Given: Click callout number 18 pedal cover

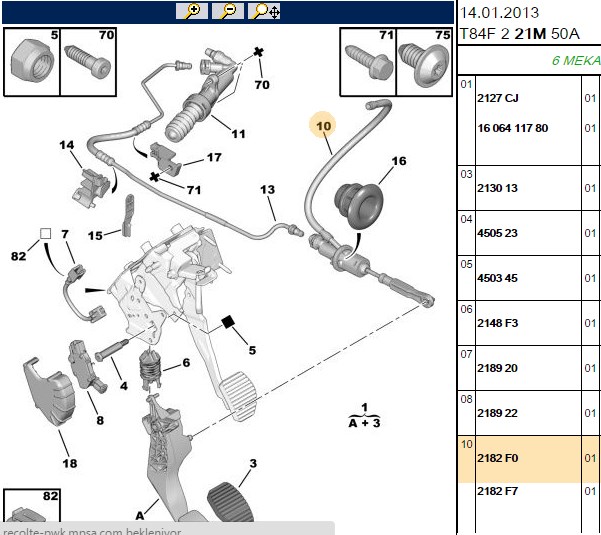Looking at the screenshot, I should click(70, 463).
